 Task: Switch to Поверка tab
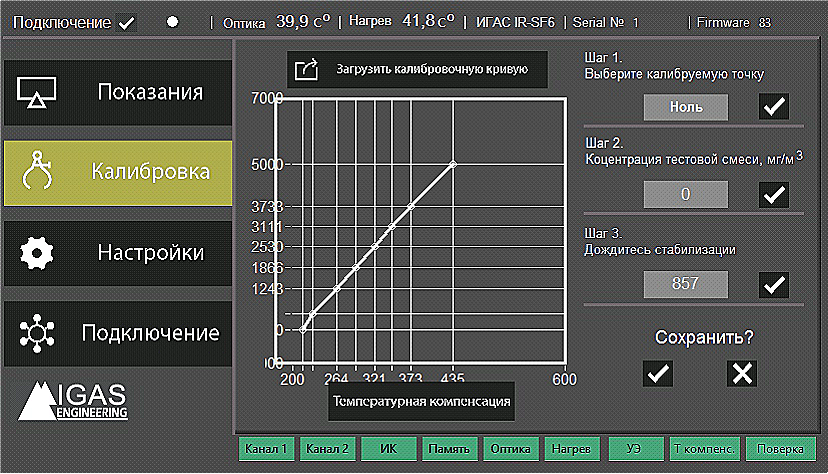tap(780, 449)
